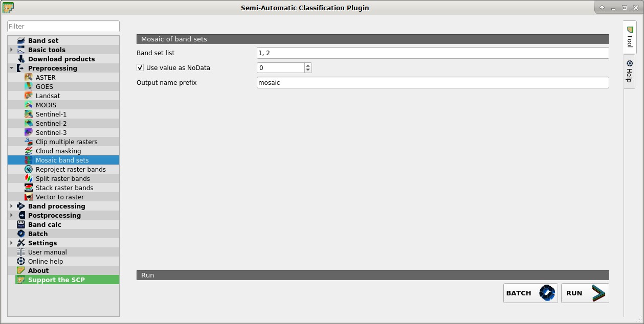The image size is (644, 324).
Task: Click the Run section header
Action: 372,275
